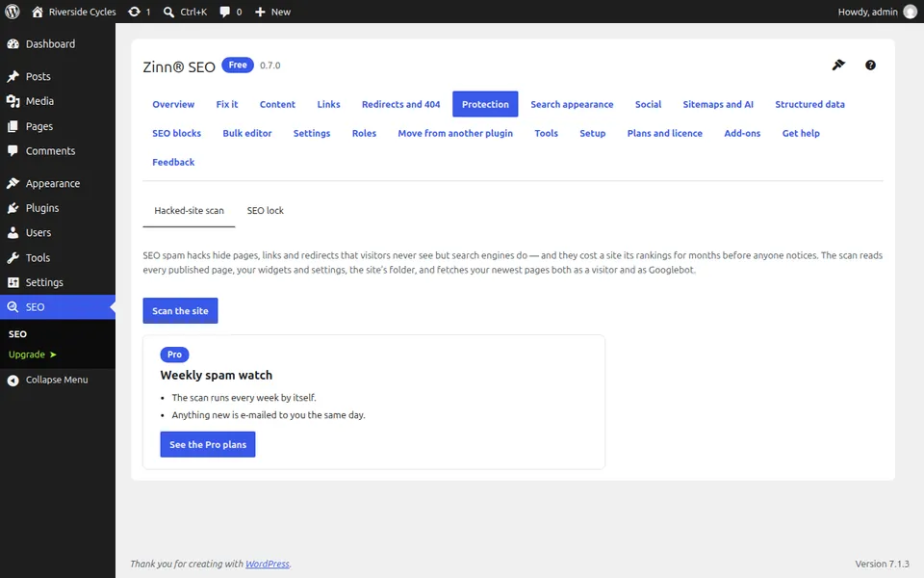Click the Version 7.1.3 footer text
The image size is (924, 578).
[x=883, y=564]
